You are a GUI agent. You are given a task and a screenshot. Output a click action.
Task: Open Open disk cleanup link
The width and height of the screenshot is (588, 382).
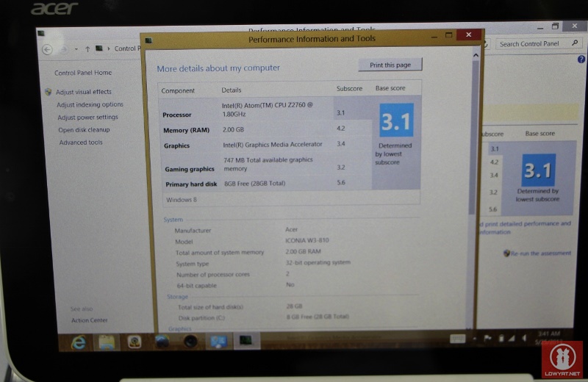(84, 130)
